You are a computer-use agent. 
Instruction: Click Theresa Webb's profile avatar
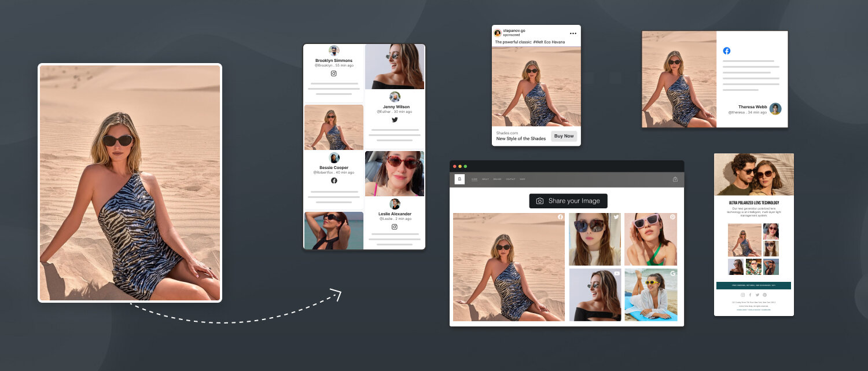coord(775,109)
